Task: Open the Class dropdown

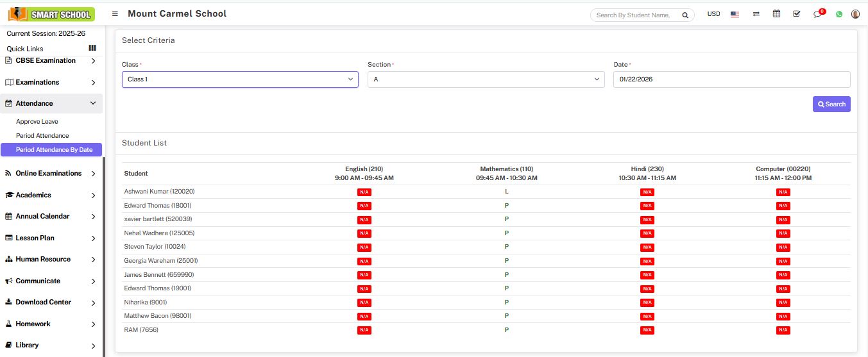Action: point(240,79)
